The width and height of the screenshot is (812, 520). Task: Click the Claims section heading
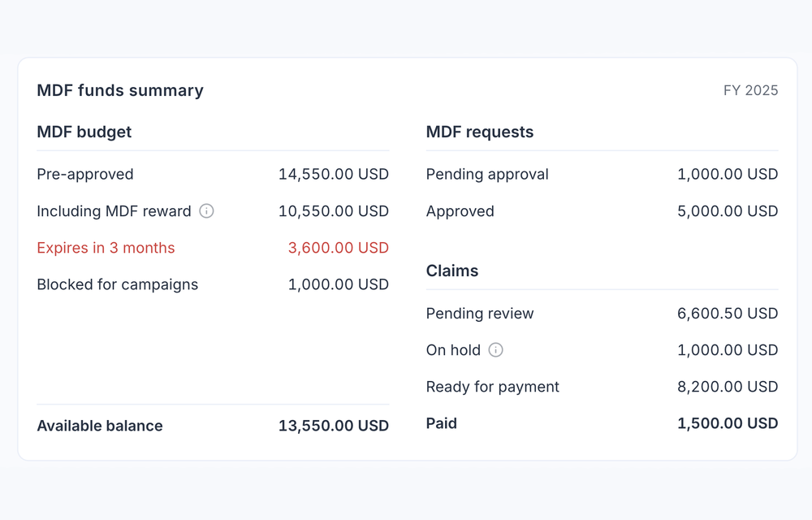(x=452, y=271)
